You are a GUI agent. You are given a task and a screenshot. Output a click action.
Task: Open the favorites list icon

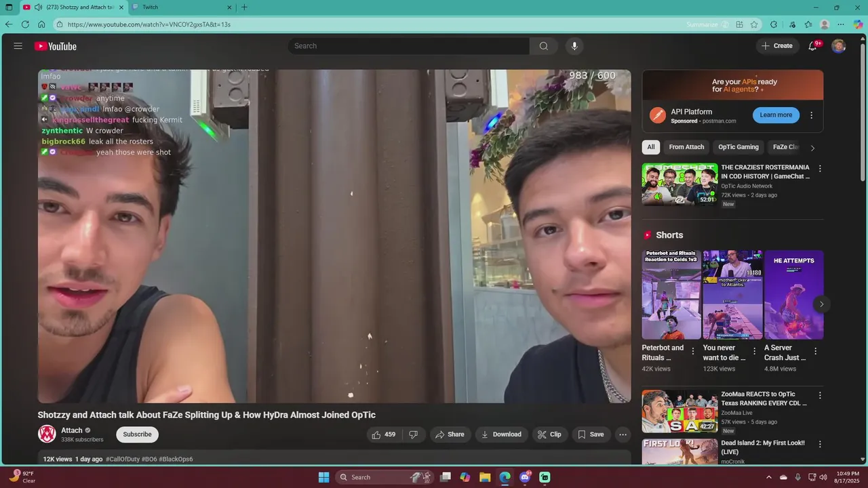tap(808, 24)
